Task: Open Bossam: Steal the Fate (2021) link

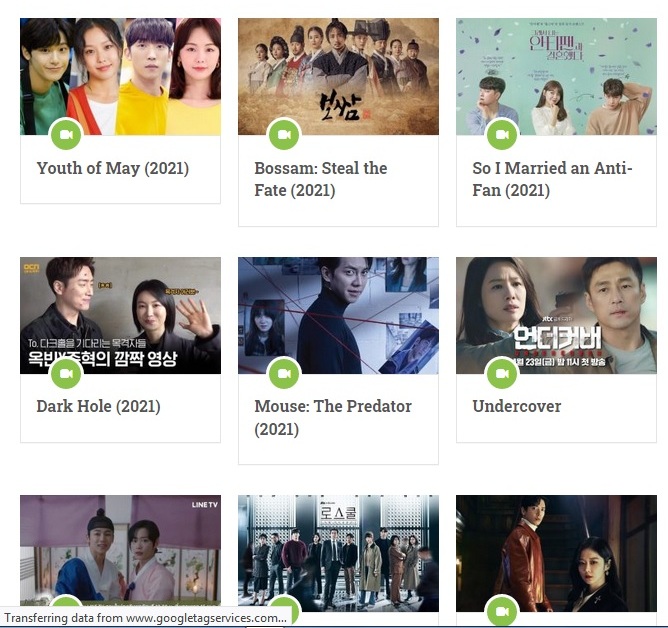Action: pos(321,179)
